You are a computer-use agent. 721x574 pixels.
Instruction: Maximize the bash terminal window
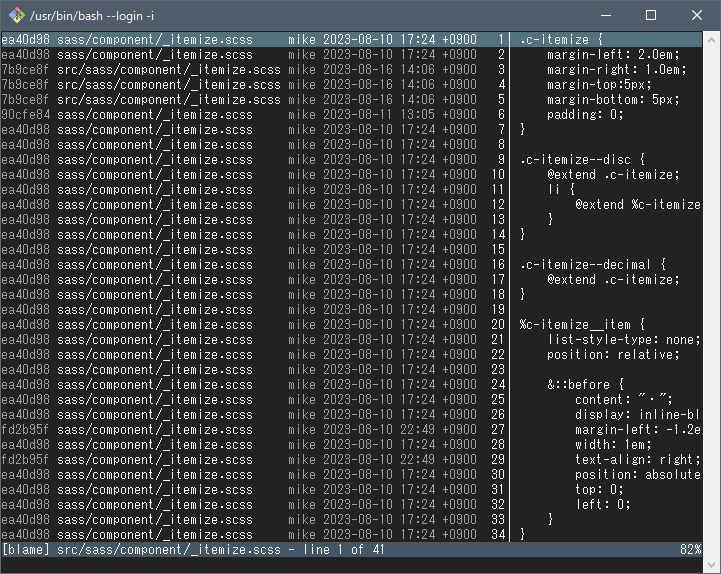point(651,15)
